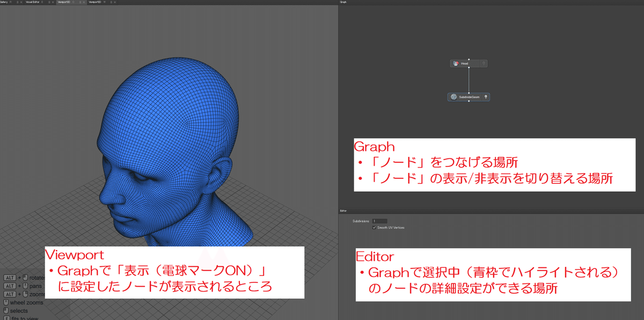Close the Gallery tab with its X icon
The image size is (644, 320).
21,2
